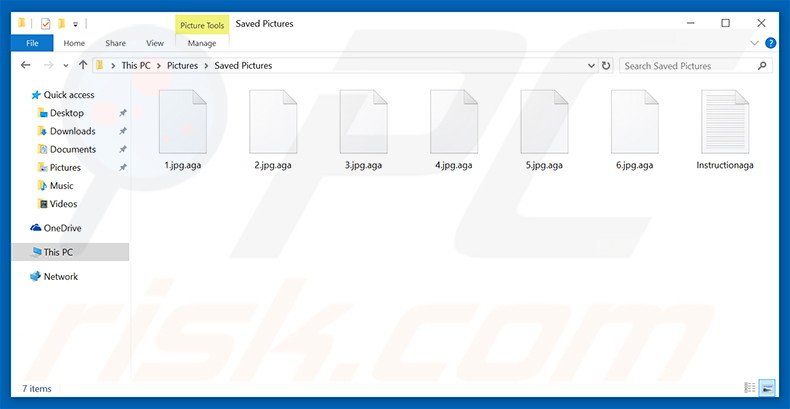This screenshot has width=790, height=409.
Task: Select the Instructionaga text file icon
Action: coord(725,121)
